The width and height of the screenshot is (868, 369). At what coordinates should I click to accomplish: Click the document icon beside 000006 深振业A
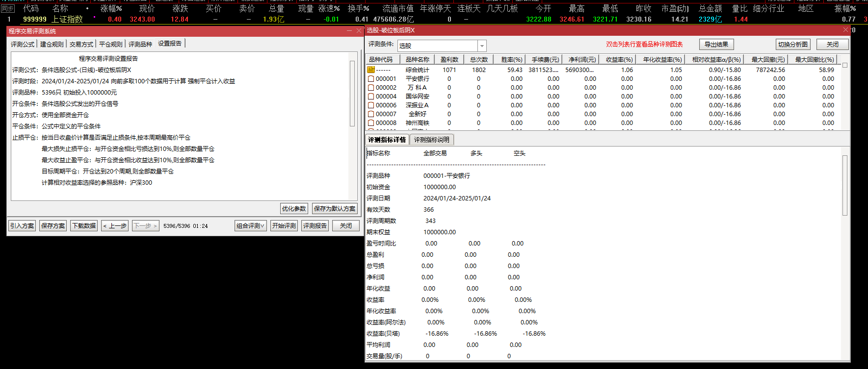click(x=371, y=105)
